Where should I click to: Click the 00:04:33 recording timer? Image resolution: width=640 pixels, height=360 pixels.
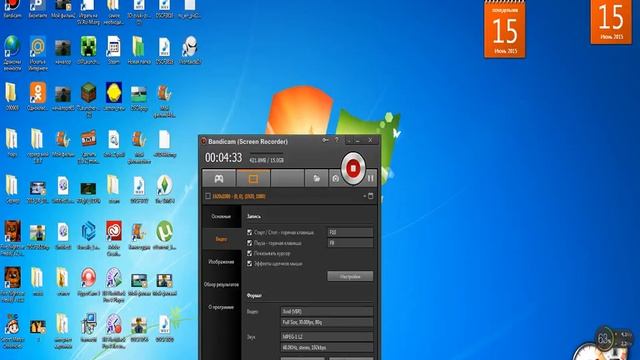(x=223, y=158)
